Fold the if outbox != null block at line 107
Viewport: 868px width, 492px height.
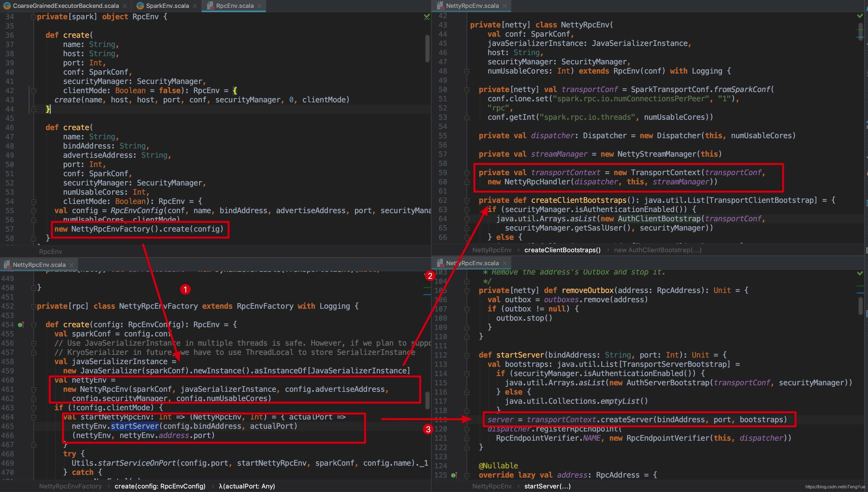(467, 309)
